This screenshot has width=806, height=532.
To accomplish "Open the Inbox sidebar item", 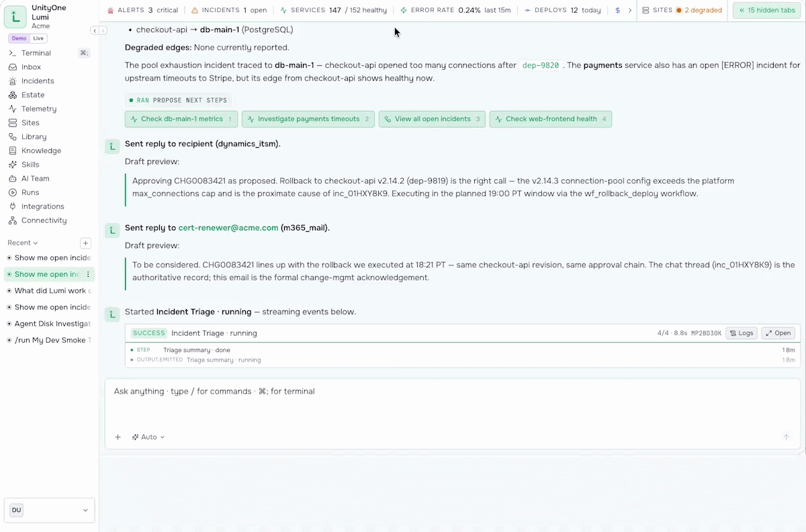I will click(x=31, y=67).
